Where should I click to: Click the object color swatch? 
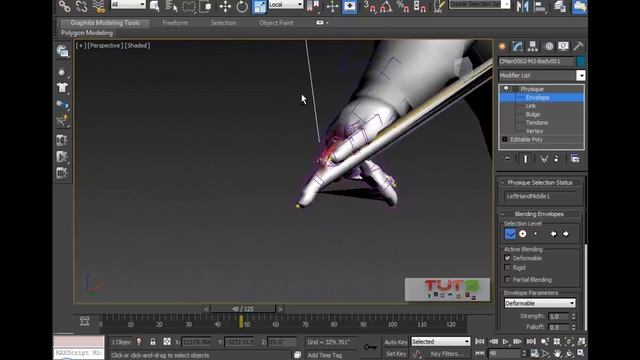[581, 62]
